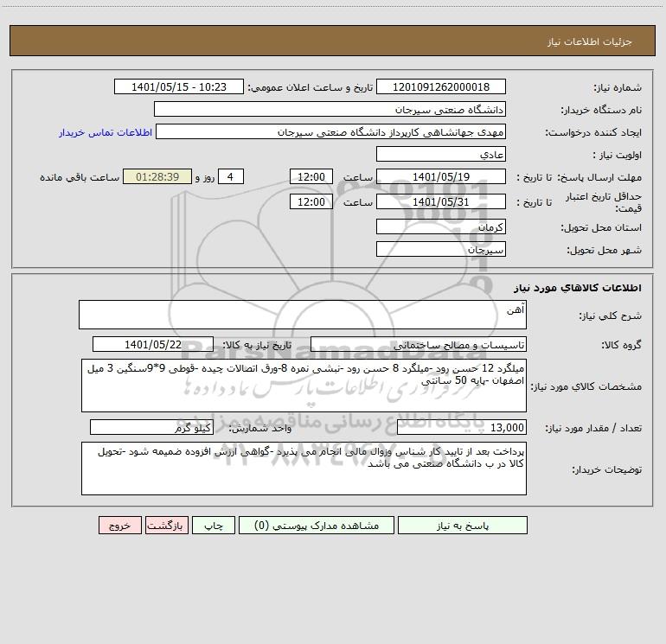Click buyer name field دانشگاه صنعتی سیرجان
Viewport: 666px width, 644px height.
click(330, 109)
